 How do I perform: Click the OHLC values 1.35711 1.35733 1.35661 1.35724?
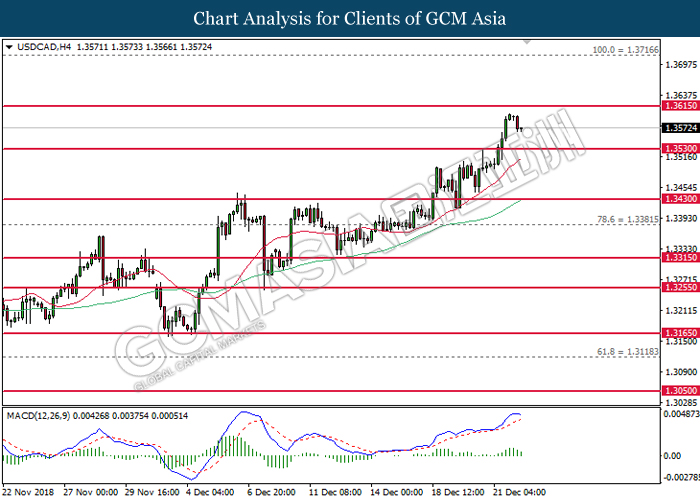click(145, 47)
